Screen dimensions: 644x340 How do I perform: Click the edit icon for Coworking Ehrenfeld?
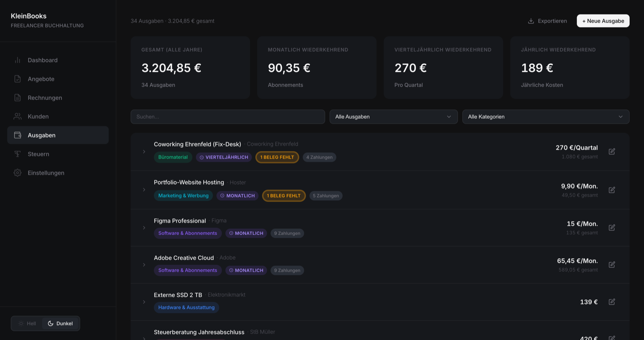(x=612, y=152)
